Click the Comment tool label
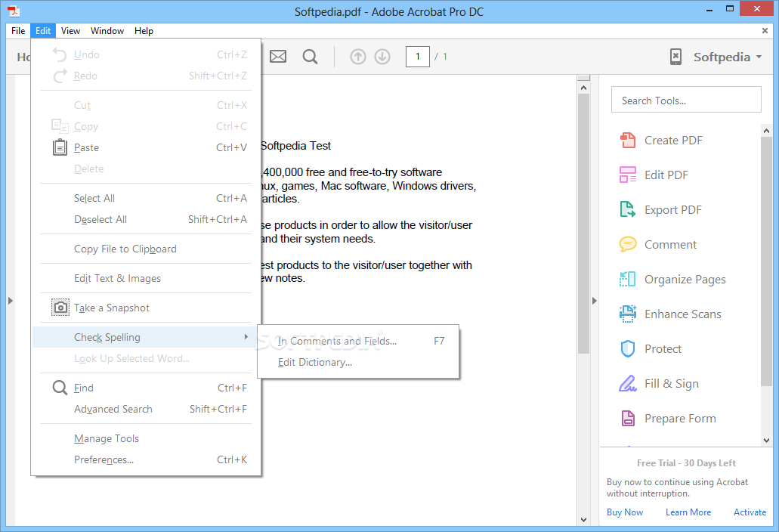This screenshot has height=532, width=779. tap(670, 244)
